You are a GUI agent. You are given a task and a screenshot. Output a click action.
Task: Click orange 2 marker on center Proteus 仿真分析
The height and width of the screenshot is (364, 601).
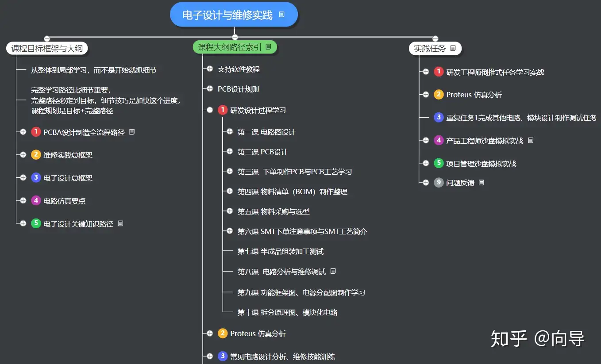(x=223, y=333)
